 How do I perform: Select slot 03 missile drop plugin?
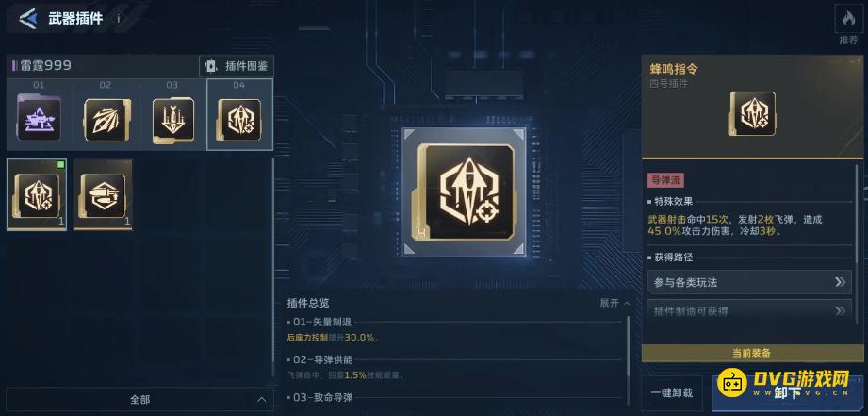point(172,120)
